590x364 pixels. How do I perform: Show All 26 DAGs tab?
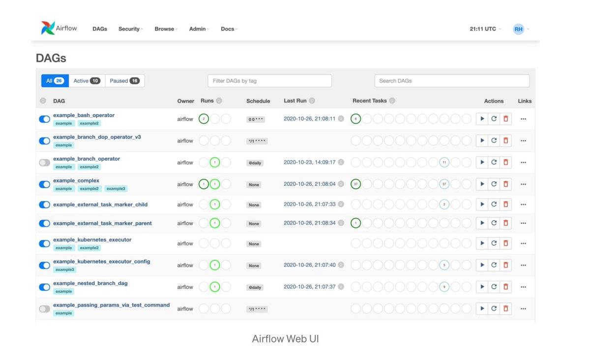click(55, 81)
